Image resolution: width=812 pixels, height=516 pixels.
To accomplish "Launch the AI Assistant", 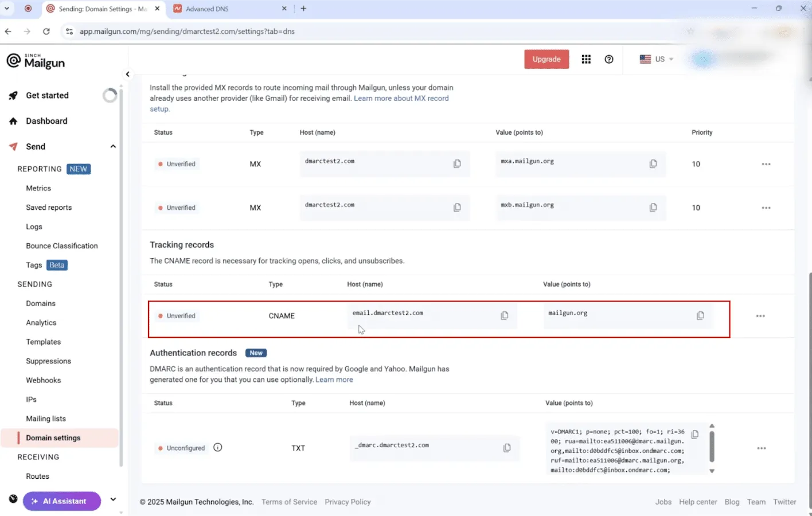I will coord(62,501).
